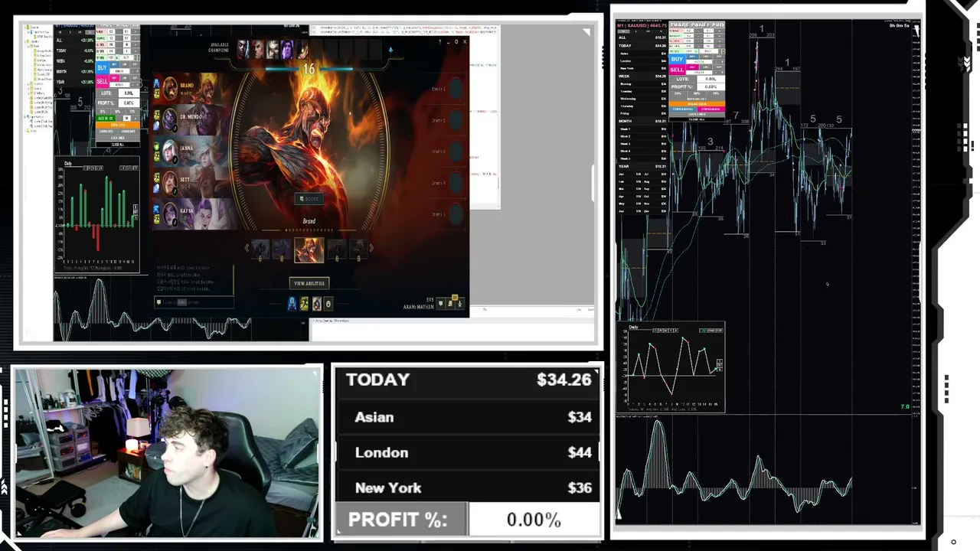Click the Boost button on champion splash
The height and width of the screenshot is (551, 980).
click(310, 199)
